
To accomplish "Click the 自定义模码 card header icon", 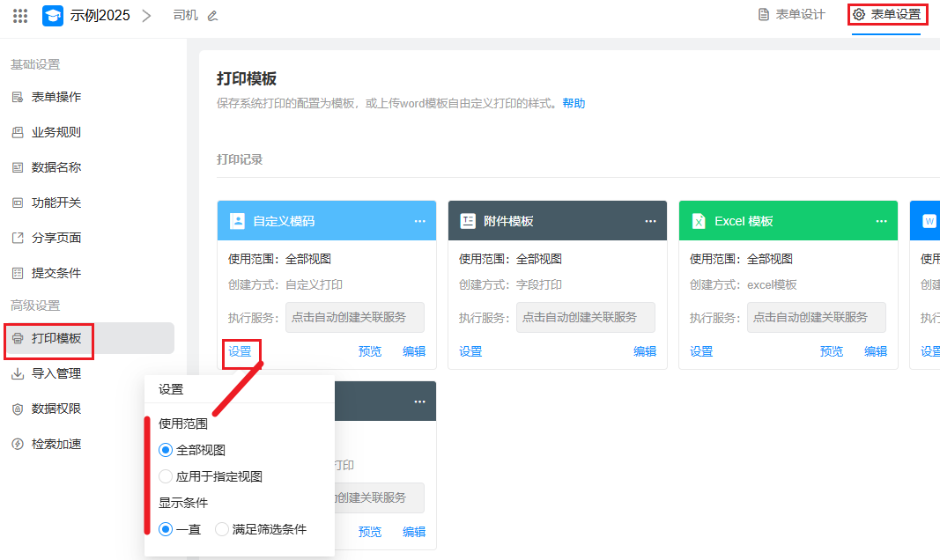I will (237, 221).
